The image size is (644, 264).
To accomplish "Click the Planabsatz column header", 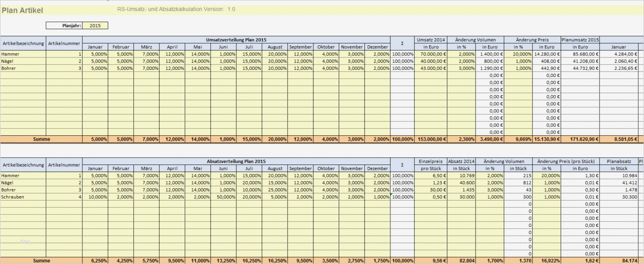I will pos(619,161).
